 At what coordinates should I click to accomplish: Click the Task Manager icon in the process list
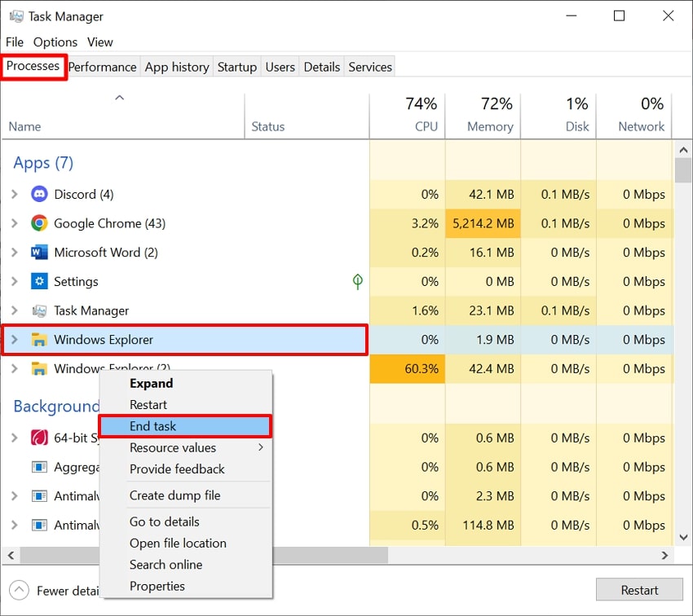click(x=39, y=310)
